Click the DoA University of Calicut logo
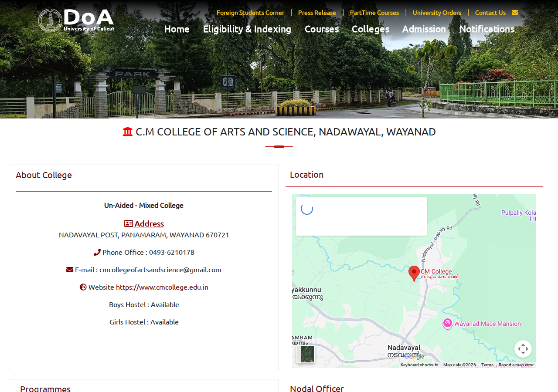Viewport: 558px width, 392px height. point(76,20)
